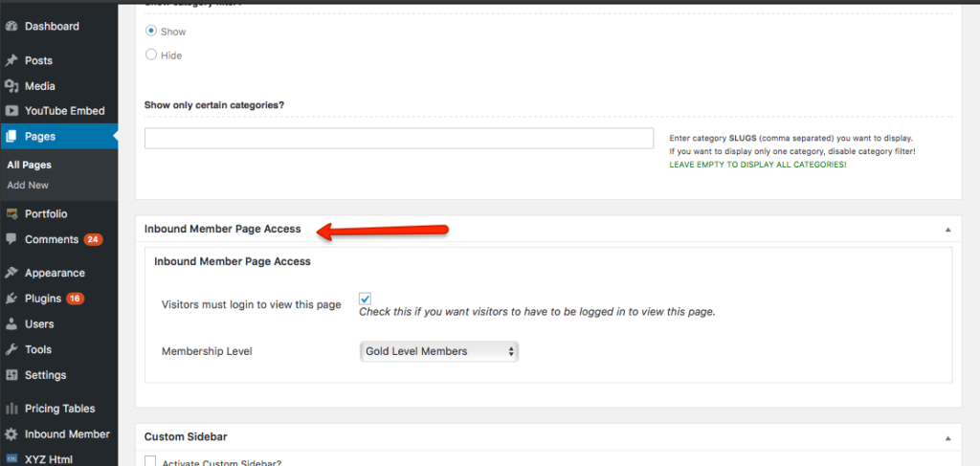
Task: Click 'LEAVE EMPTY TO DISPLAY ALL CATEGORIES!' text
Action: click(758, 165)
